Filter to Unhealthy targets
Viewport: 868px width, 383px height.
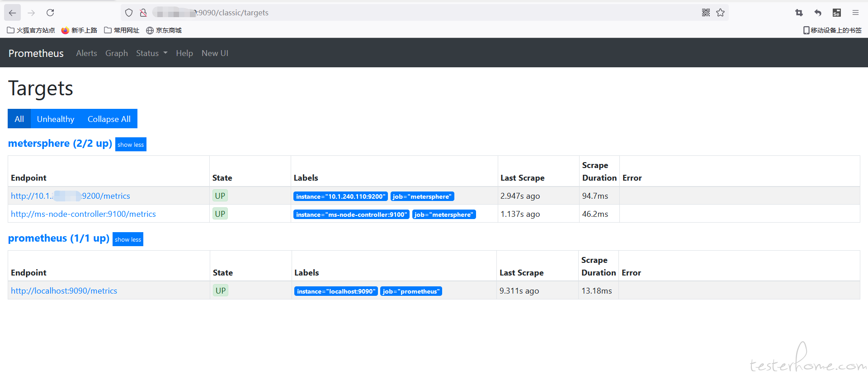point(56,119)
